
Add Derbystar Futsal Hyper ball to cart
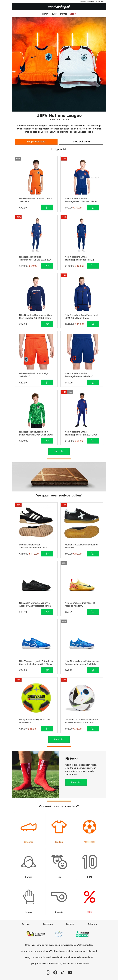tap(47, 729)
